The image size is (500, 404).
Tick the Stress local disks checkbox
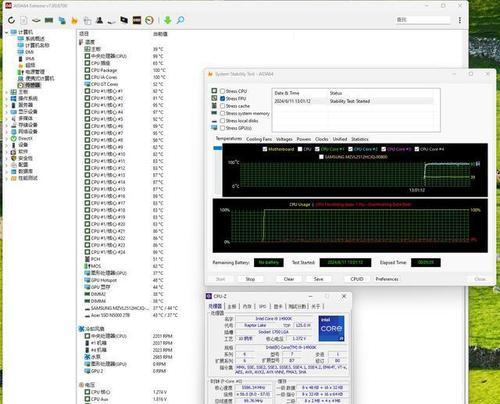point(222,121)
